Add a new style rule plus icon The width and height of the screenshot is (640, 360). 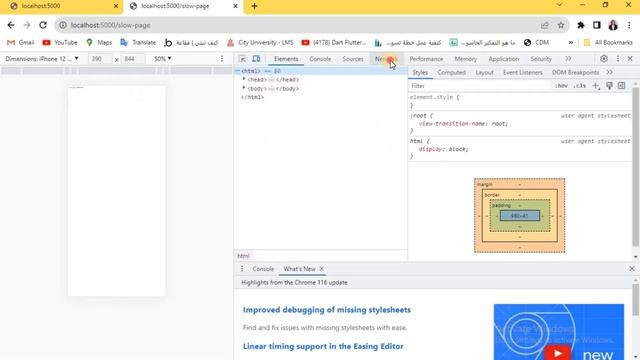[x=596, y=86]
